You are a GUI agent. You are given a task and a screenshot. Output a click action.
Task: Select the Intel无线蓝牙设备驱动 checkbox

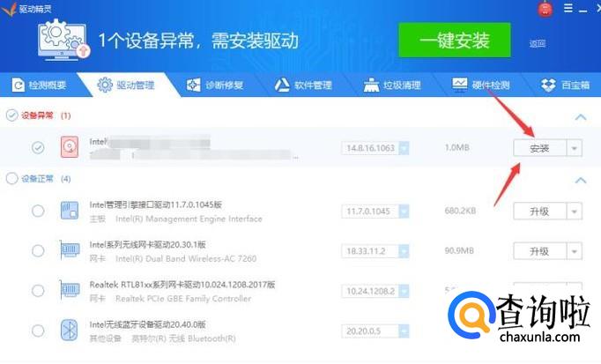tap(38, 331)
